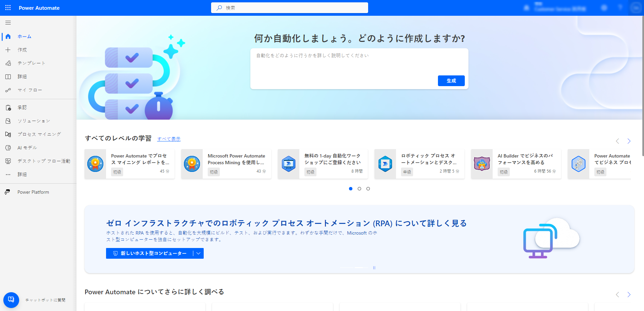Pause the banner carousel
The height and width of the screenshot is (311, 644).
pos(374,268)
